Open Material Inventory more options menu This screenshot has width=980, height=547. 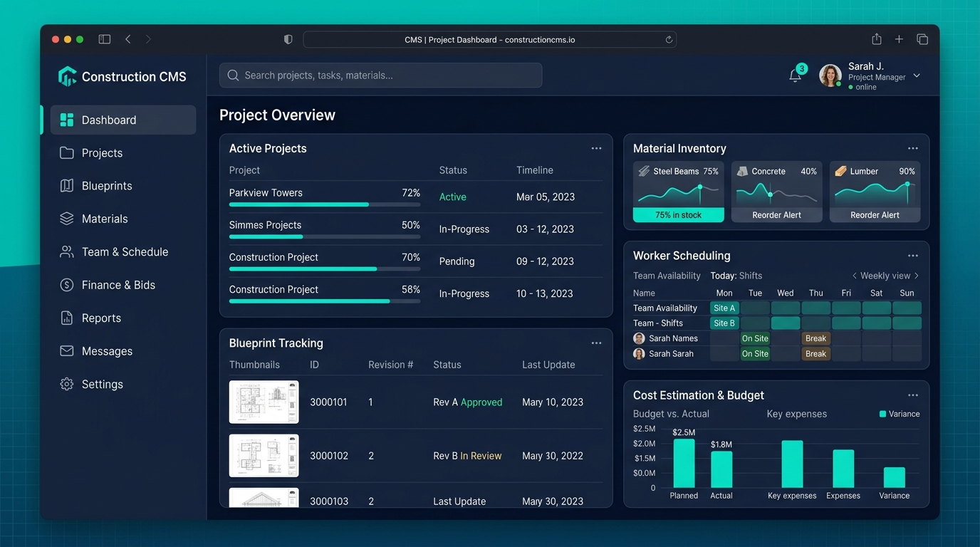pos(913,148)
